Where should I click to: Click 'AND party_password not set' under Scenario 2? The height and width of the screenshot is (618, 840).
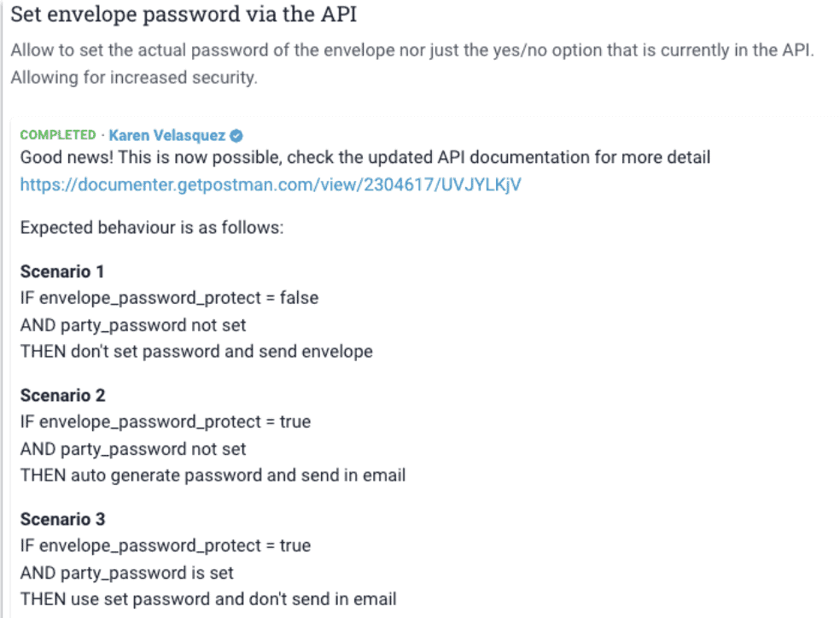coord(133,449)
